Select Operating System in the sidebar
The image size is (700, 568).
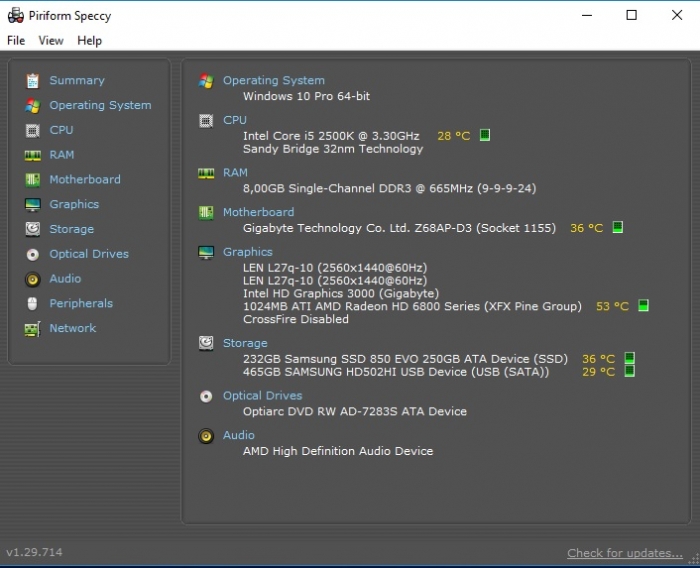[100, 105]
